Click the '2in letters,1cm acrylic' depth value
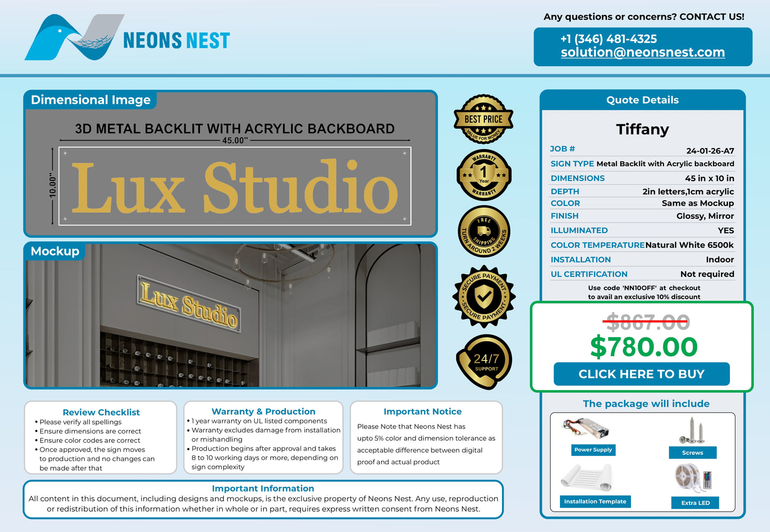770x532 pixels. [x=688, y=192]
